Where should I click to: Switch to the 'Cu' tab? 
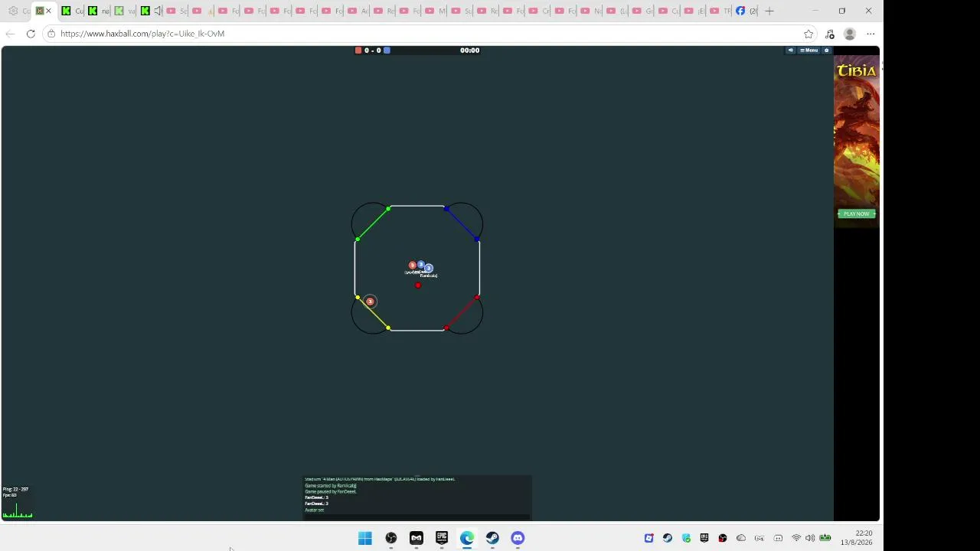tap(73, 11)
